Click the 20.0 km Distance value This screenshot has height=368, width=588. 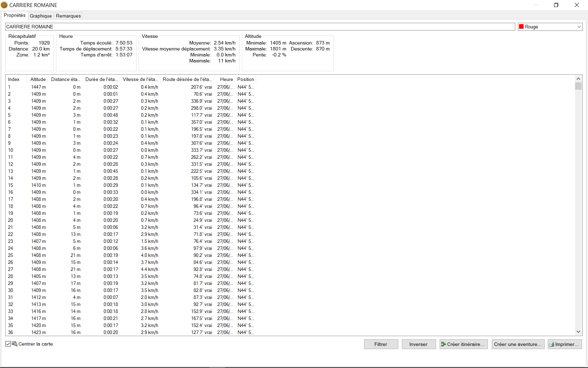coord(41,49)
